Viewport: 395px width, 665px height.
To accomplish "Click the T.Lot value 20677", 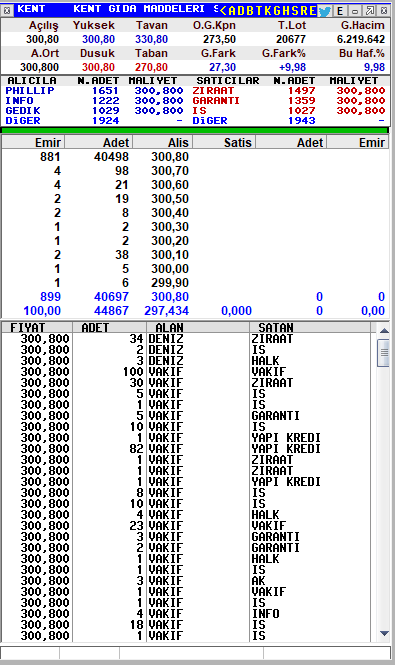I will (291, 39).
